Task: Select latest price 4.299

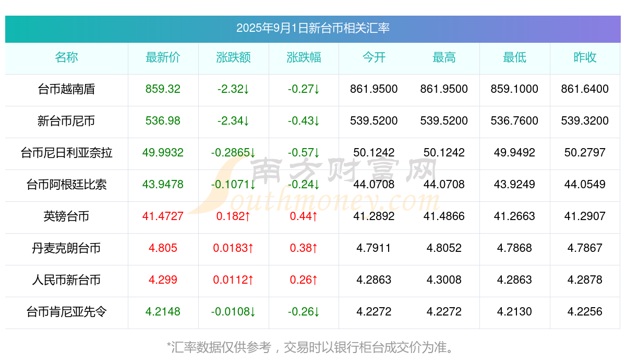Action: pos(163,280)
